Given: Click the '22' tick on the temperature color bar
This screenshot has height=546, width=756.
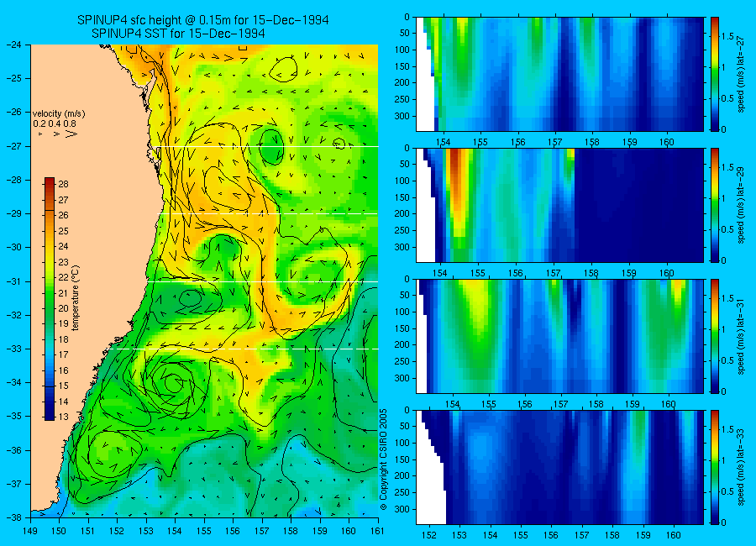Looking at the screenshot, I should coord(63,277).
